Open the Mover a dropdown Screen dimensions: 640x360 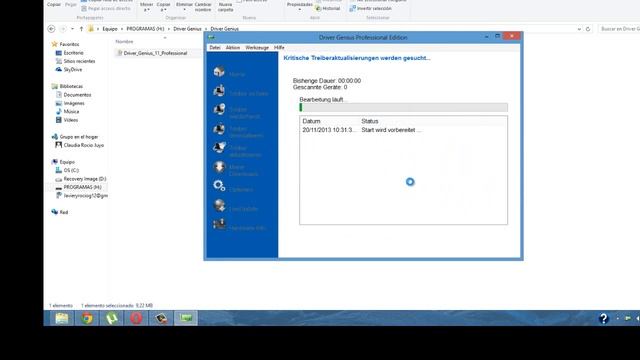(x=146, y=7)
